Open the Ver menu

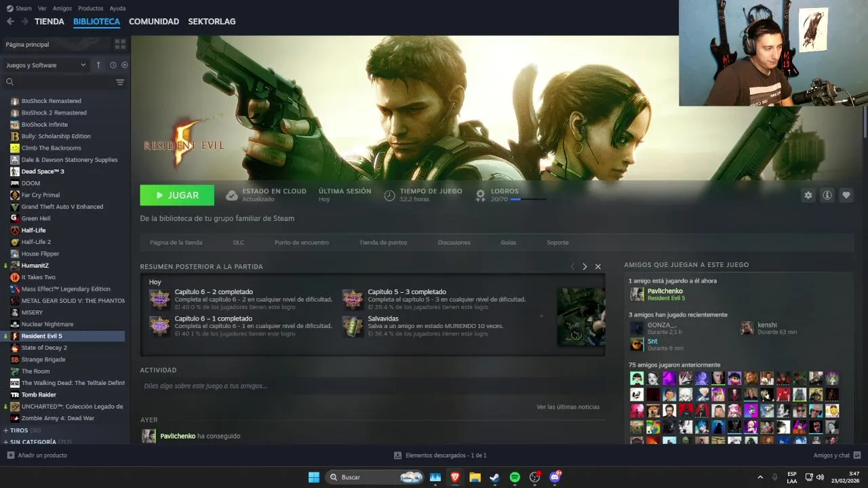point(43,8)
